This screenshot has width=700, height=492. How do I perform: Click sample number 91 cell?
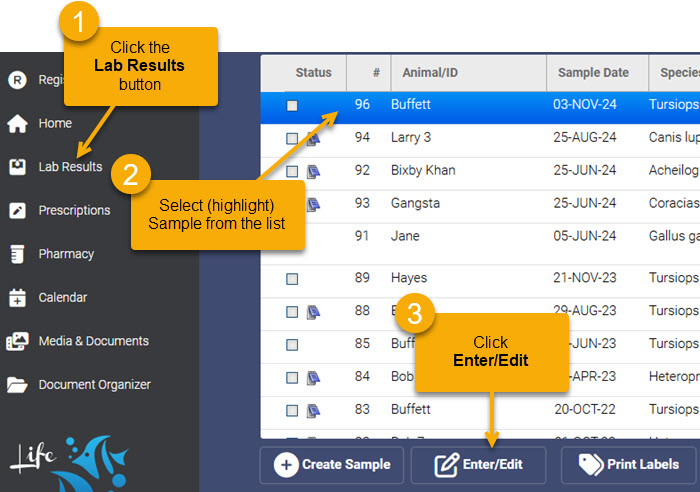(x=362, y=236)
